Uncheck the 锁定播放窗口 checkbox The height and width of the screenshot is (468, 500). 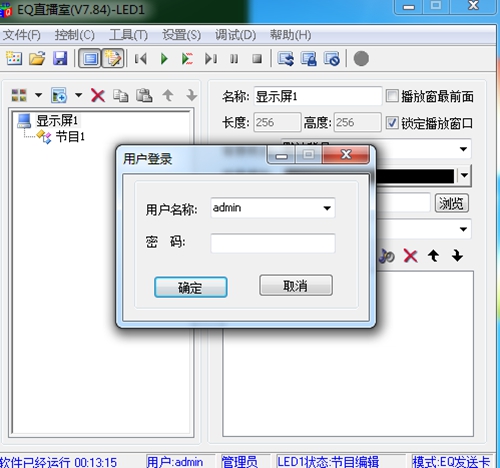392,123
